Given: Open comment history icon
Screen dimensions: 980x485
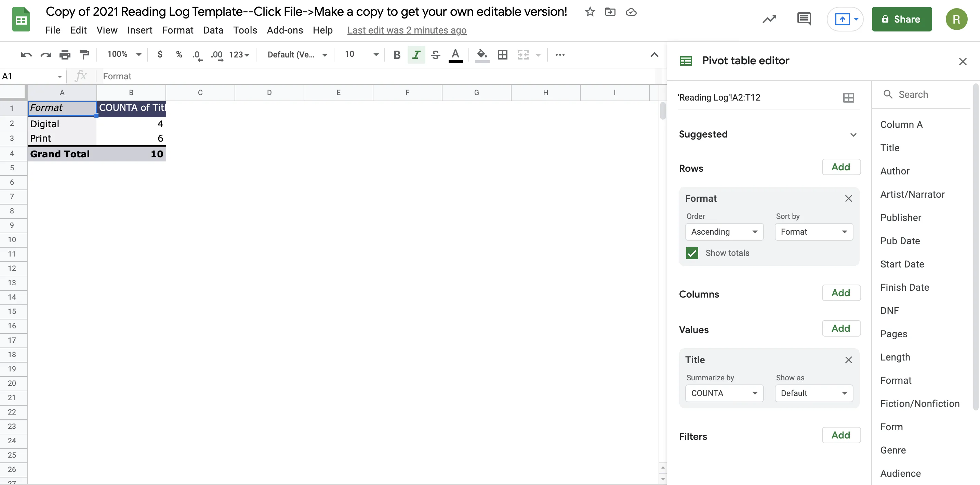Looking at the screenshot, I should coord(804,19).
